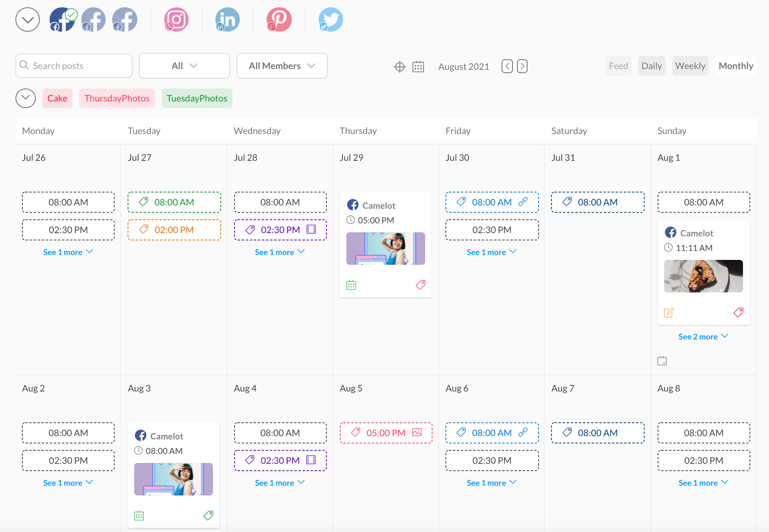The width and height of the screenshot is (769, 532).
Task: Open the calendar date-picker icon near August 2021
Action: point(418,66)
